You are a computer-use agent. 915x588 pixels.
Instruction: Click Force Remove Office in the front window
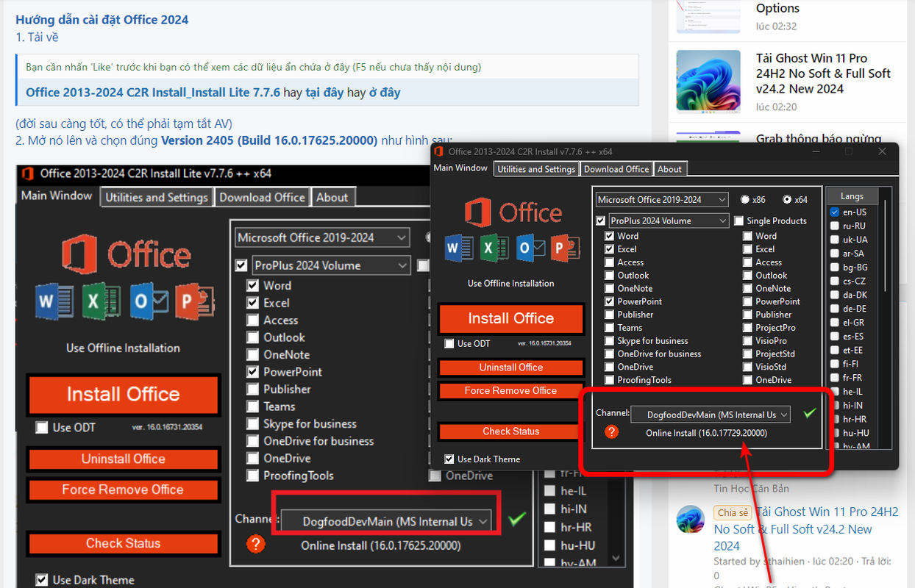[510, 390]
